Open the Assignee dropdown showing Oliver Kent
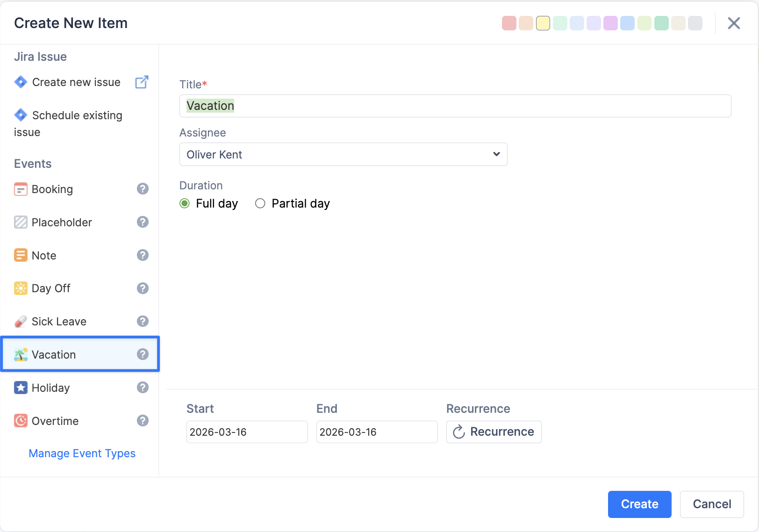This screenshot has width=759, height=532. [343, 154]
